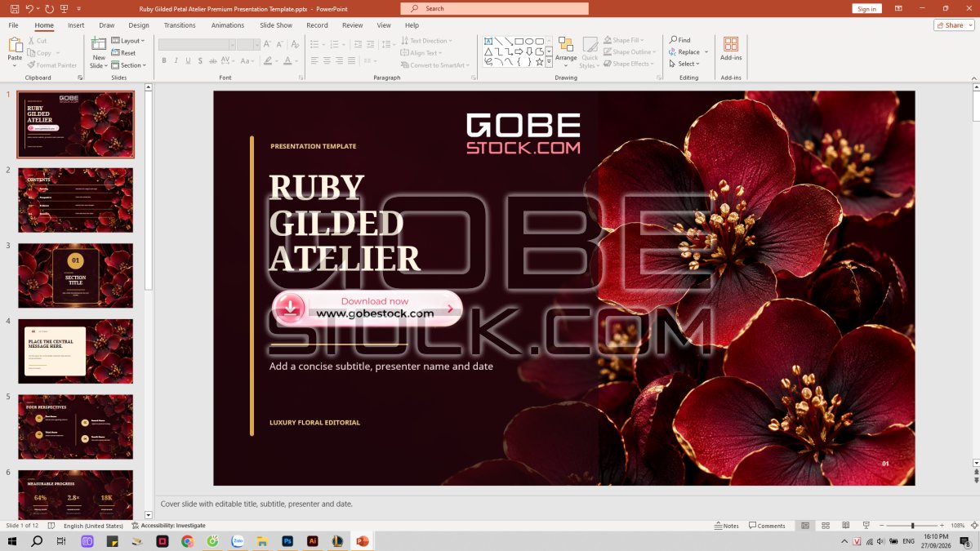Click the spell check status icon
The height and width of the screenshot is (551, 980).
[x=51, y=526]
